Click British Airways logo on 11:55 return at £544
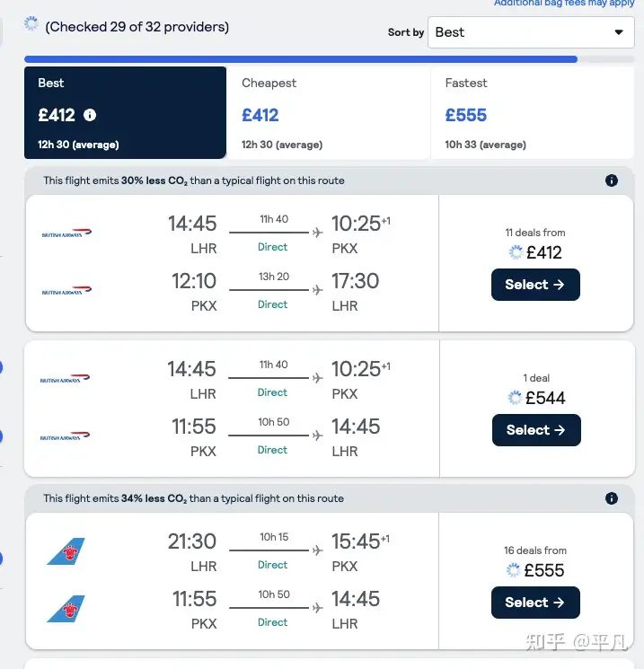This screenshot has height=669, width=644. (66, 436)
